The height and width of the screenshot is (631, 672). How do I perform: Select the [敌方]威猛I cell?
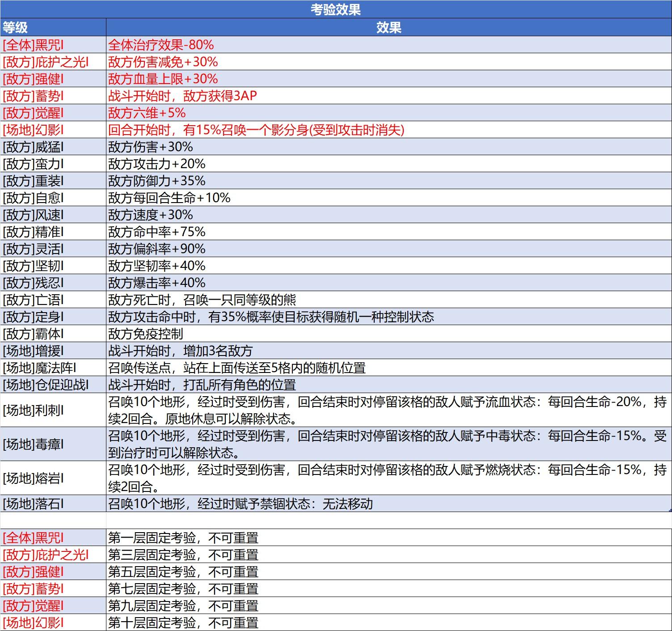(x=53, y=147)
